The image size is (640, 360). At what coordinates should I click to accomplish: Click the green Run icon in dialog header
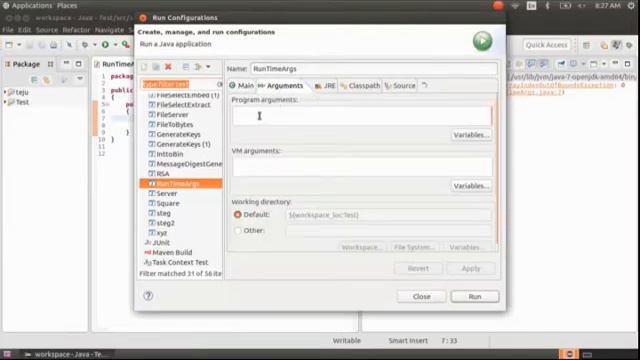pos(482,41)
